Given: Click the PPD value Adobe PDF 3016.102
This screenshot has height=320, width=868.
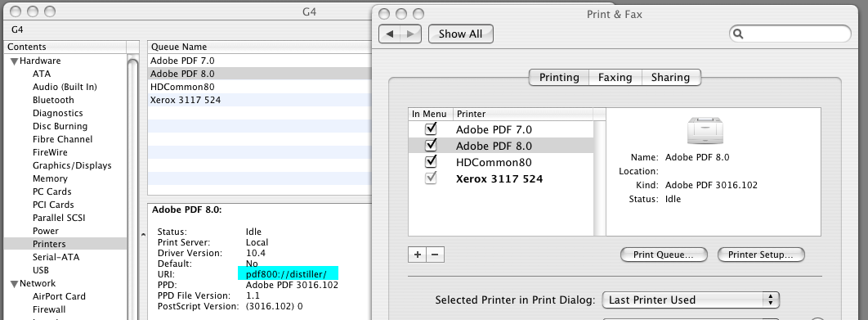Looking at the screenshot, I should click(292, 285).
